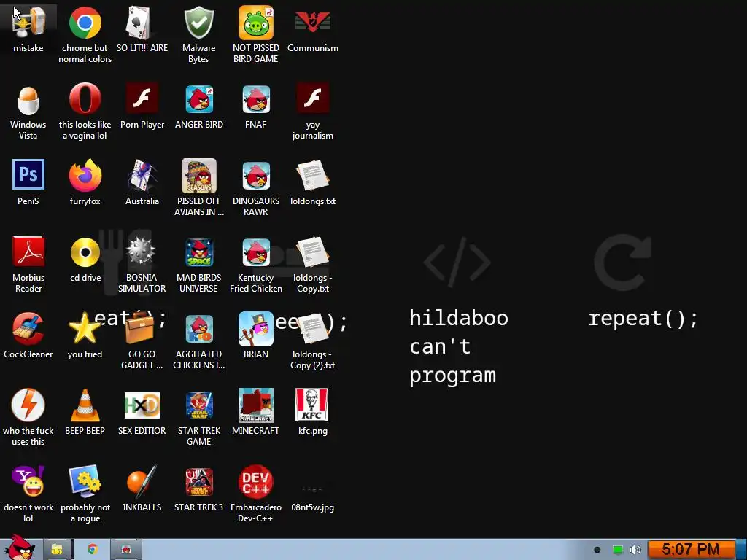Select 'loldongs - Copy (2).txt' file

pyautogui.click(x=312, y=329)
